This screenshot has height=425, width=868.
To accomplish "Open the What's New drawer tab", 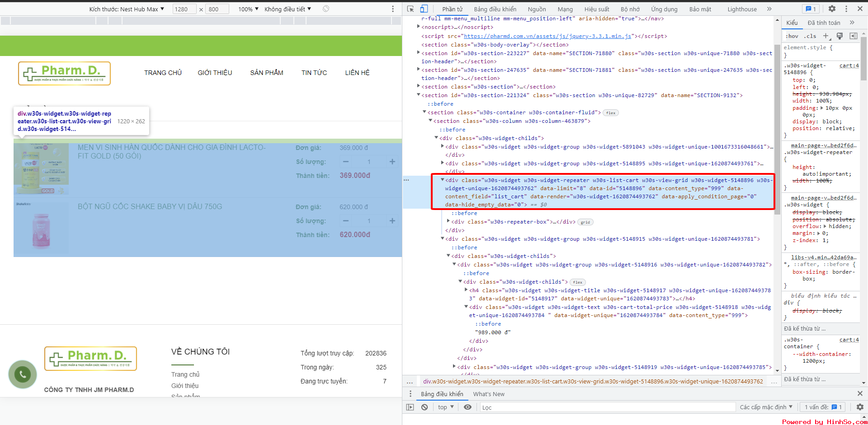I will click(x=489, y=394).
